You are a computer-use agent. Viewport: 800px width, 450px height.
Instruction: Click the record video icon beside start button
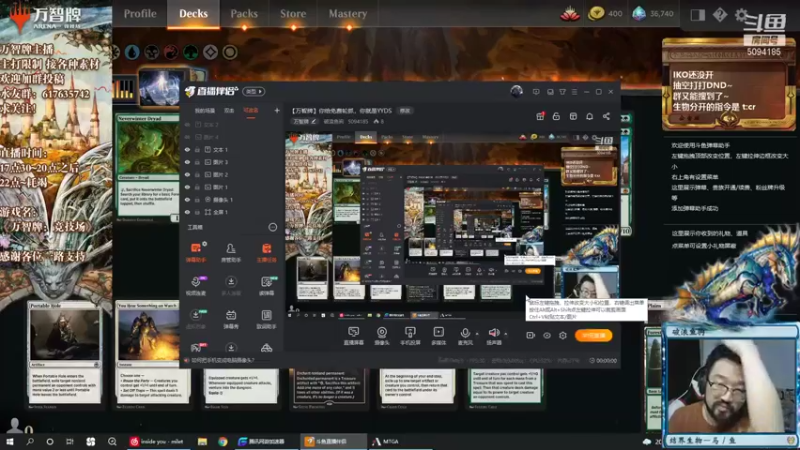tap(531, 335)
